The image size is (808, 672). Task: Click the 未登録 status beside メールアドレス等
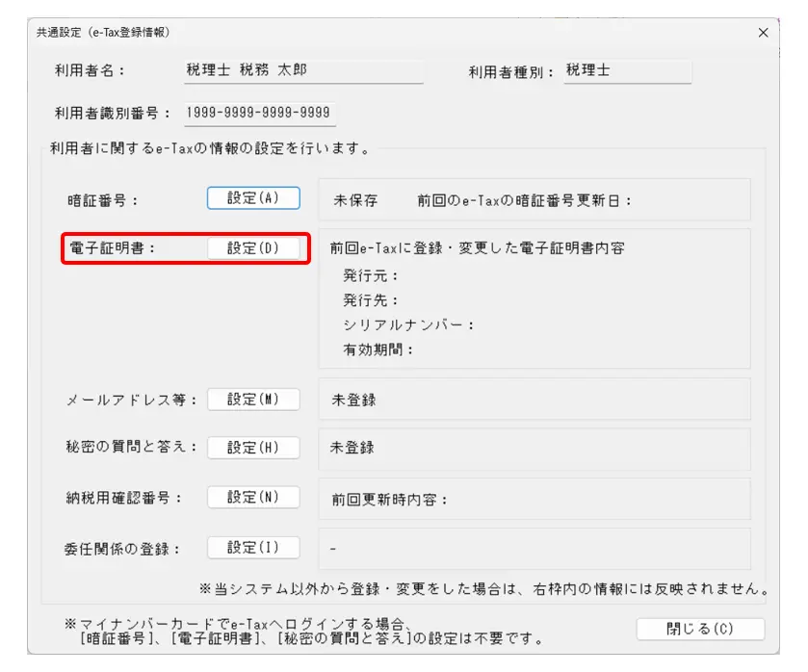(353, 400)
